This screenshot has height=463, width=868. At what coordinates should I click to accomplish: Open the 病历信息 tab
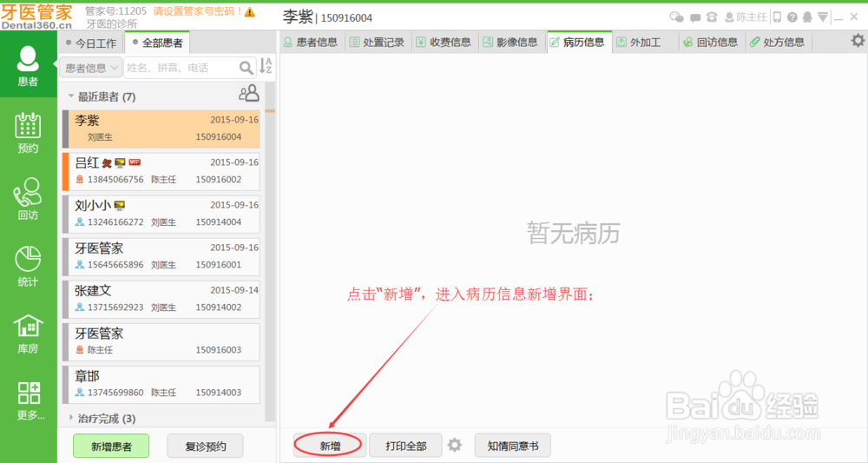point(579,42)
